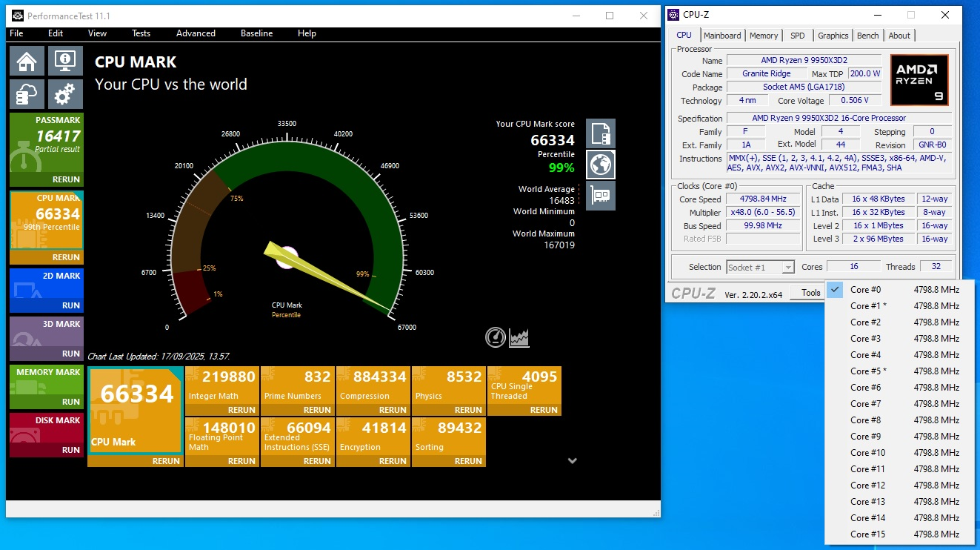Switch to the distribution chart view icon

click(x=519, y=337)
